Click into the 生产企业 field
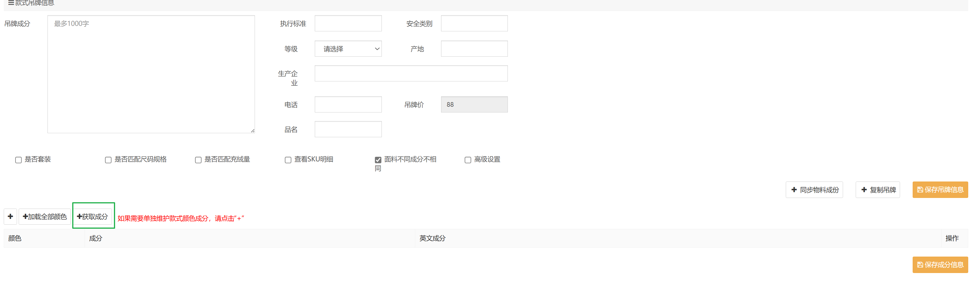 (x=411, y=73)
